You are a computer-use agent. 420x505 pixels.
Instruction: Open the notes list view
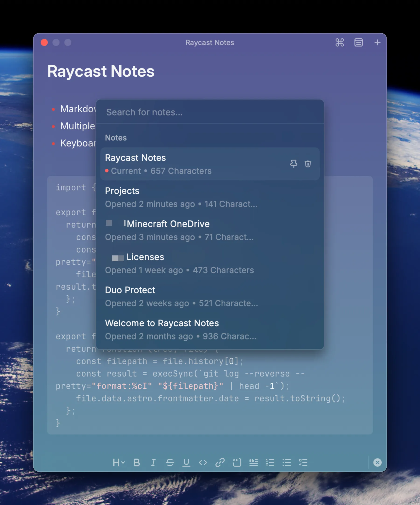pos(358,43)
